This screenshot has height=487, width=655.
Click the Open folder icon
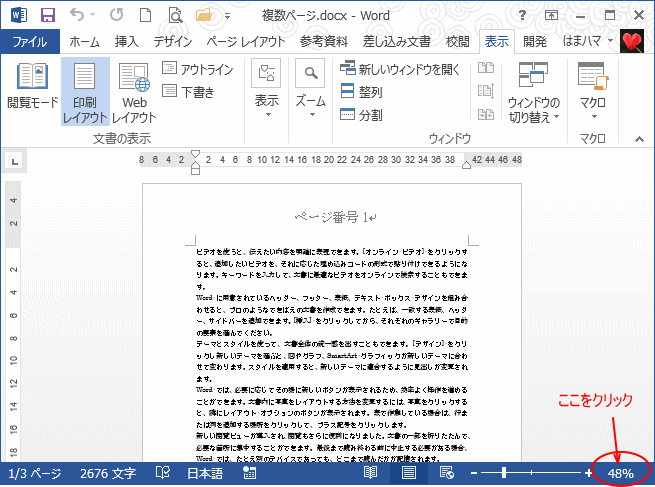(204, 15)
